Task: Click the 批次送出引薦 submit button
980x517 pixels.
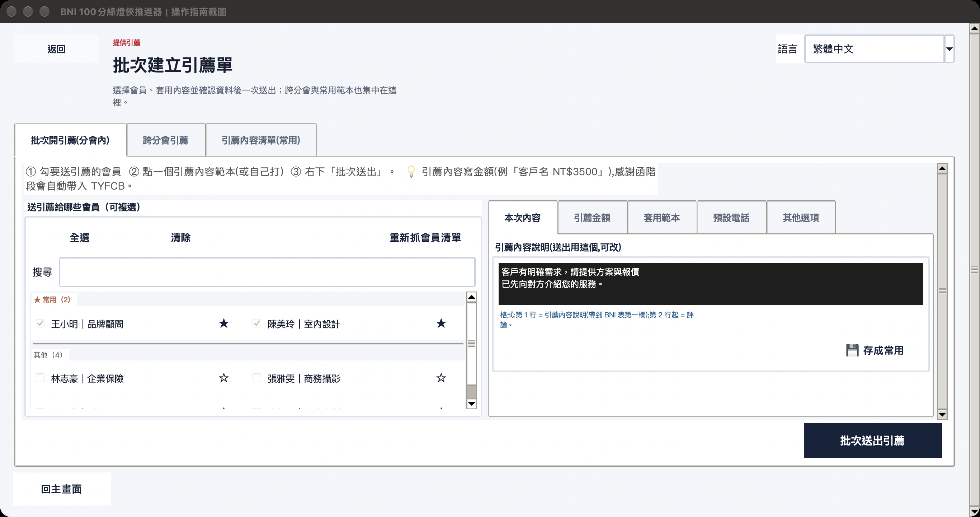Action: tap(873, 441)
